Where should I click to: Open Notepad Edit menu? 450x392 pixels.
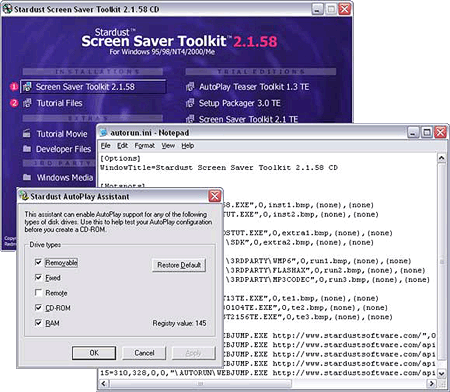coord(122,146)
